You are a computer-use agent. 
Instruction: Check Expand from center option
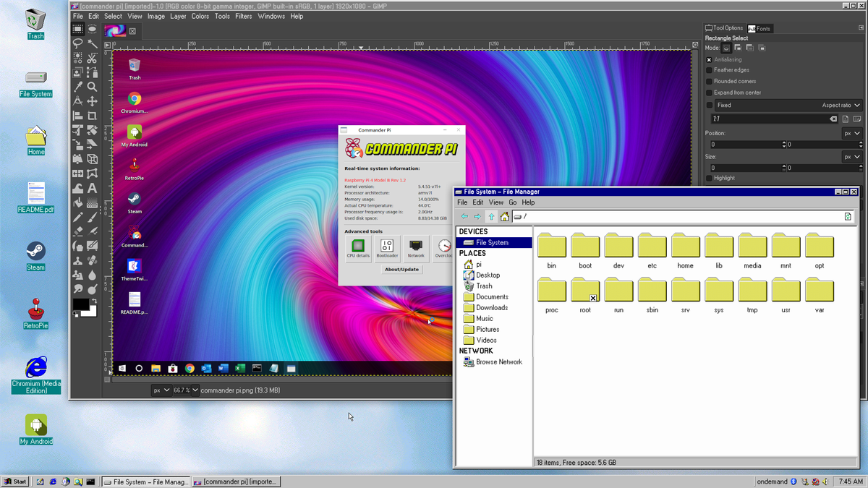pyautogui.click(x=708, y=93)
